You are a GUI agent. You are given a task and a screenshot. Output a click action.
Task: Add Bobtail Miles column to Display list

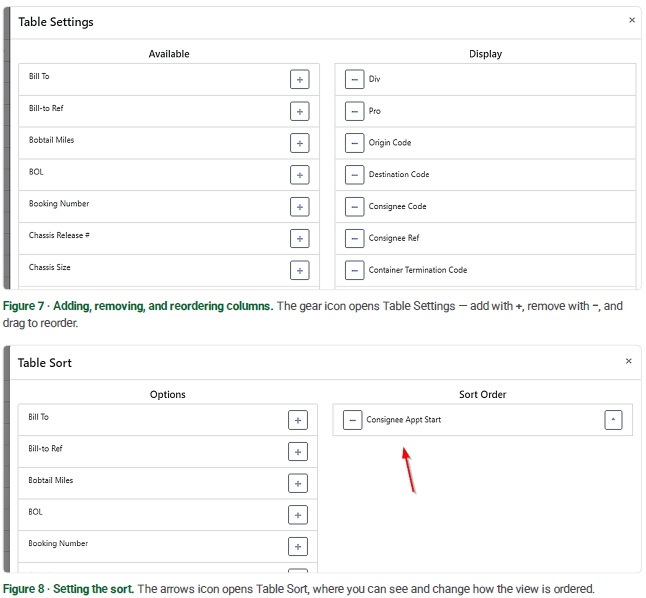point(300,143)
